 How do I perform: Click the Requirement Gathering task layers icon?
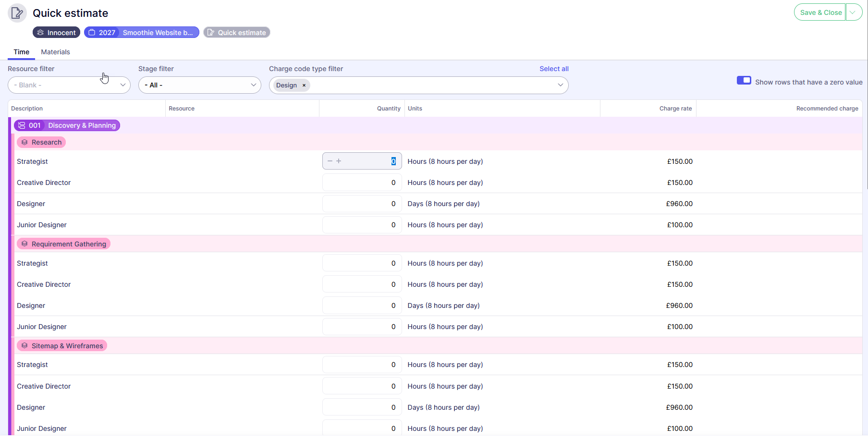pyautogui.click(x=24, y=244)
